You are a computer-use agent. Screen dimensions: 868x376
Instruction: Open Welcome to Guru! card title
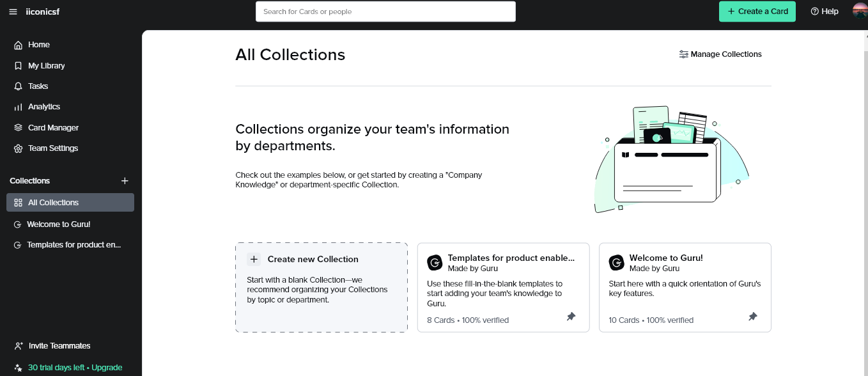[x=666, y=258]
